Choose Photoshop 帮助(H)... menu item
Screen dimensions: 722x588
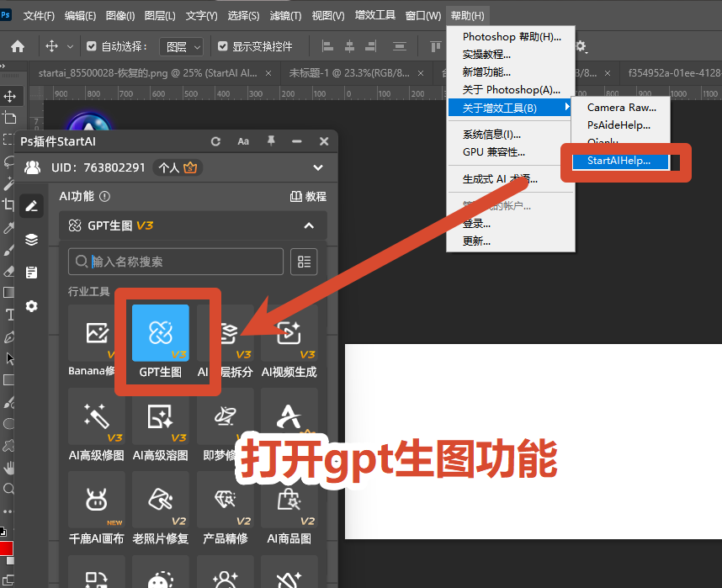tap(511, 37)
